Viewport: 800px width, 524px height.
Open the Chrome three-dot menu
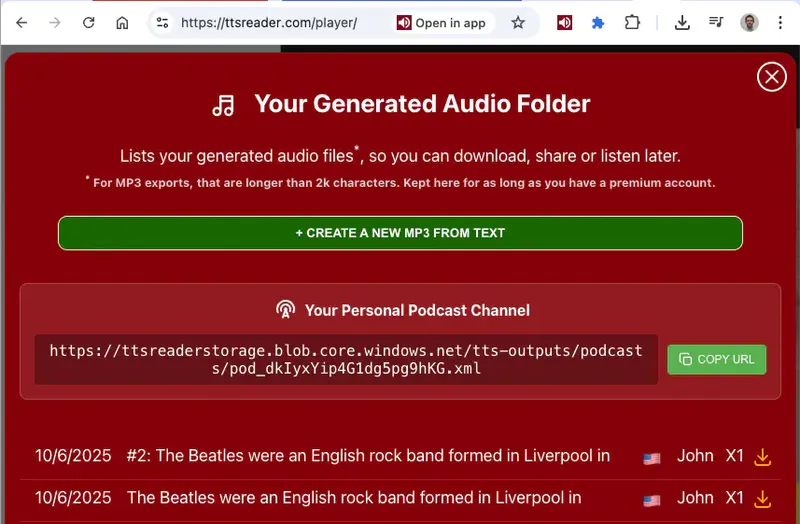tap(780, 22)
